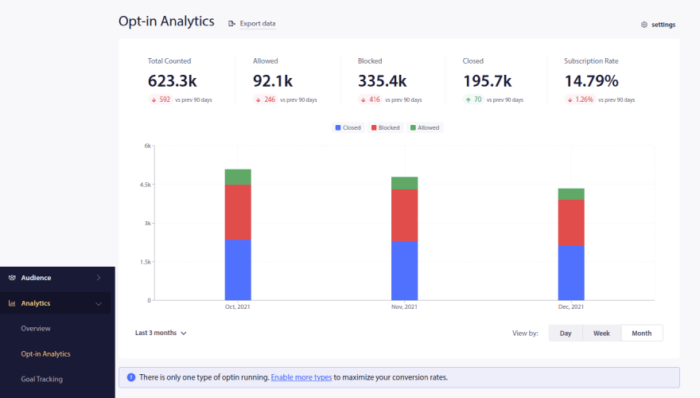Click the blue Closed segment of Dec bar
700x398 pixels.
click(x=571, y=273)
